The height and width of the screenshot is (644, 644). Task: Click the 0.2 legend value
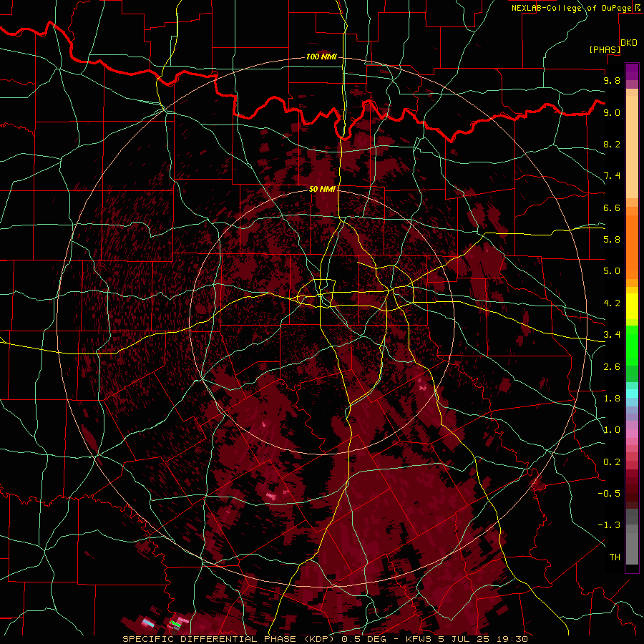click(612, 462)
